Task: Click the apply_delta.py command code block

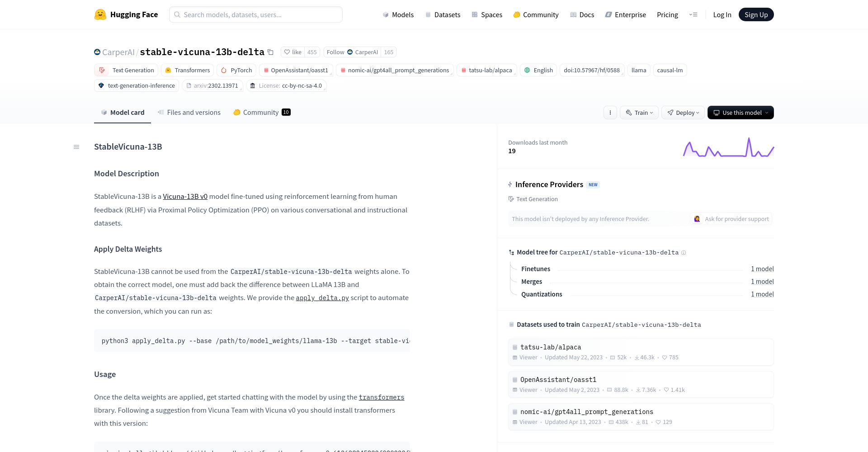Action: tap(252, 341)
